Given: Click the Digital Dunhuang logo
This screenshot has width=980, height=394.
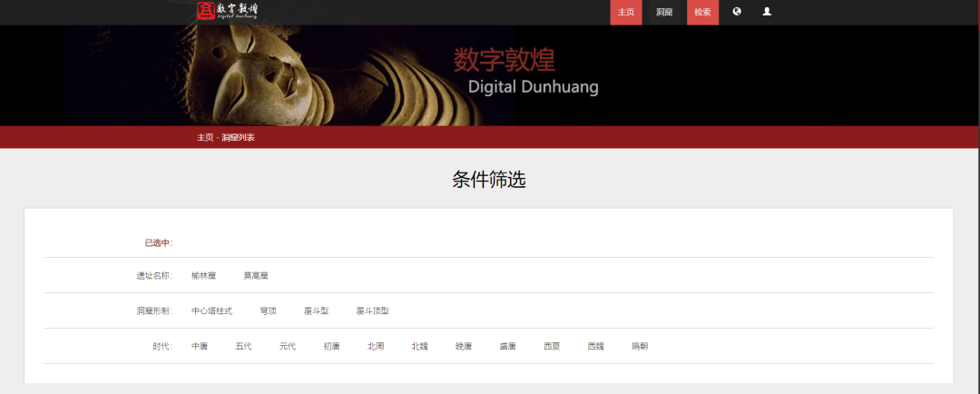Looking at the screenshot, I should 227,11.
